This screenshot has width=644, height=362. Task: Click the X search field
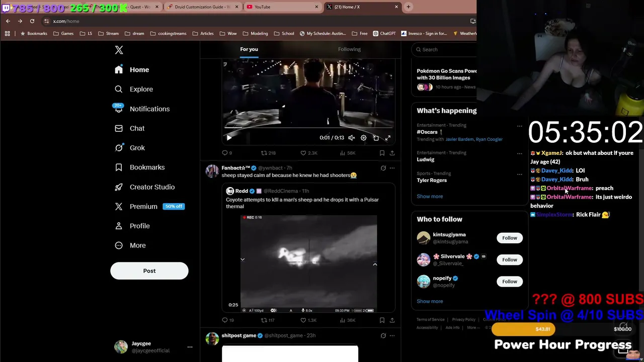(444, 49)
